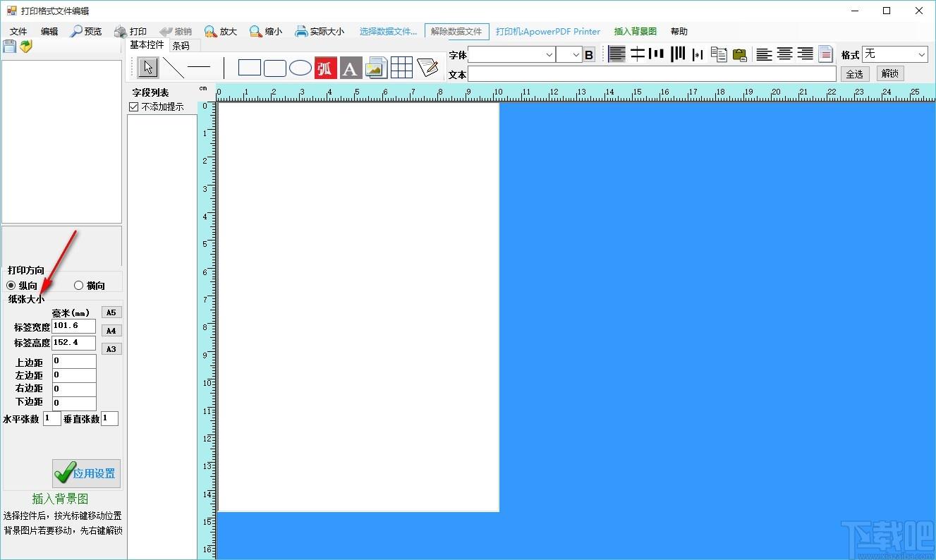Select the gray text A tool
Viewport: 936px width, 560px height.
[x=351, y=68]
